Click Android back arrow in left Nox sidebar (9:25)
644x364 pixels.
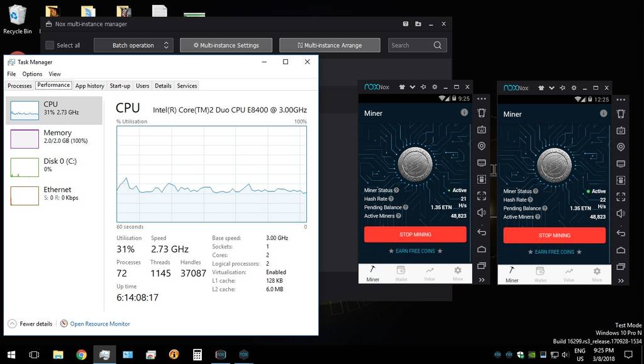(x=482, y=232)
